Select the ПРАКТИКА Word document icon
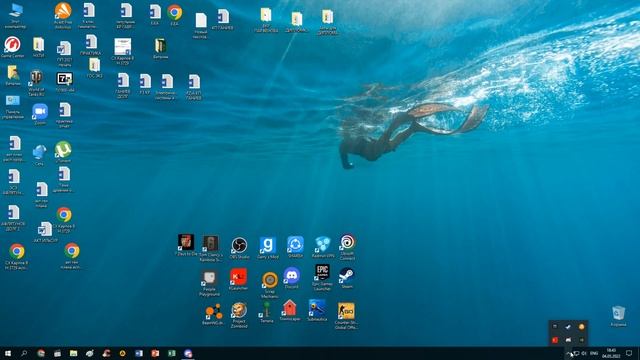Viewport: 640px width, 360px height. coord(91,45)
